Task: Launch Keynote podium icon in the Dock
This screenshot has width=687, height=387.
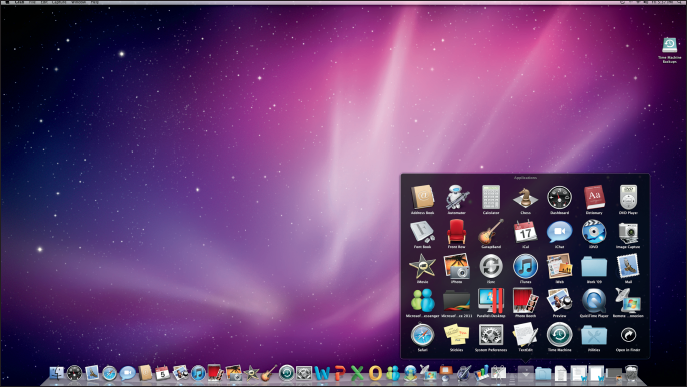Action: [x=446, y=373]
